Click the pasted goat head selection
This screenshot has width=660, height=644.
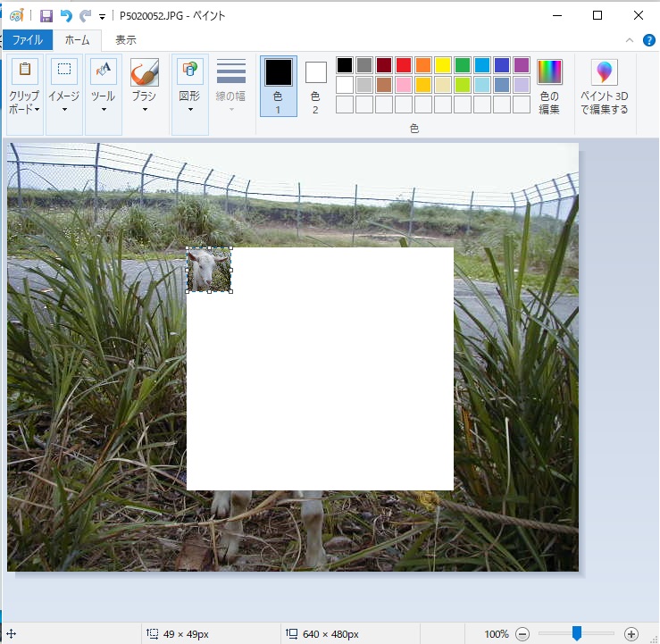click(x=209, y=270)
